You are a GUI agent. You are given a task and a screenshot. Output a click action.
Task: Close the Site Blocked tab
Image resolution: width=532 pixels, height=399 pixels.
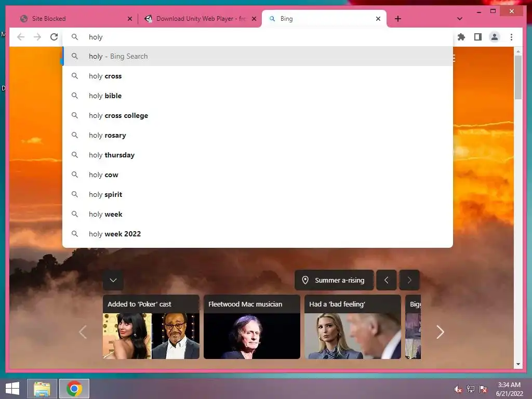pyautogui.click(x=129, y=19)
